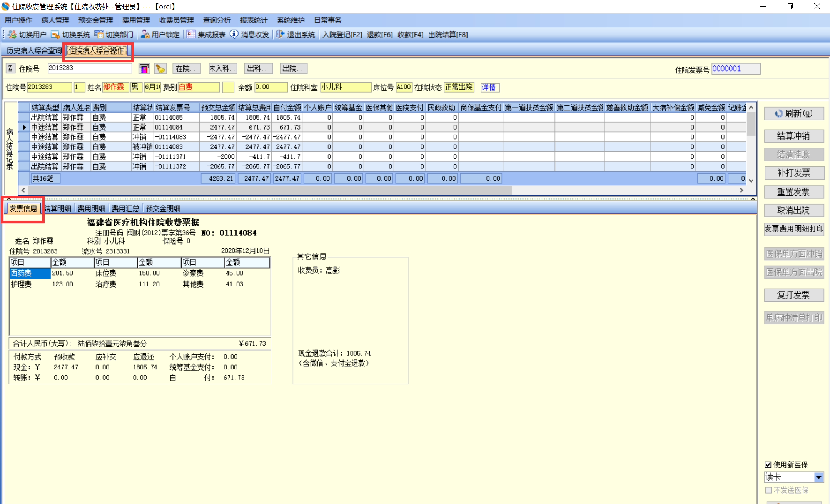Screen dimensions: 830x504
Task: Click the card reader icon beside 住院号 field
Action: point(144,69)
